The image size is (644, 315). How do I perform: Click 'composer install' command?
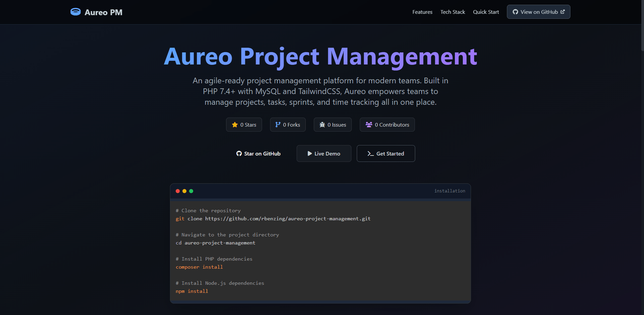[199, 267]
